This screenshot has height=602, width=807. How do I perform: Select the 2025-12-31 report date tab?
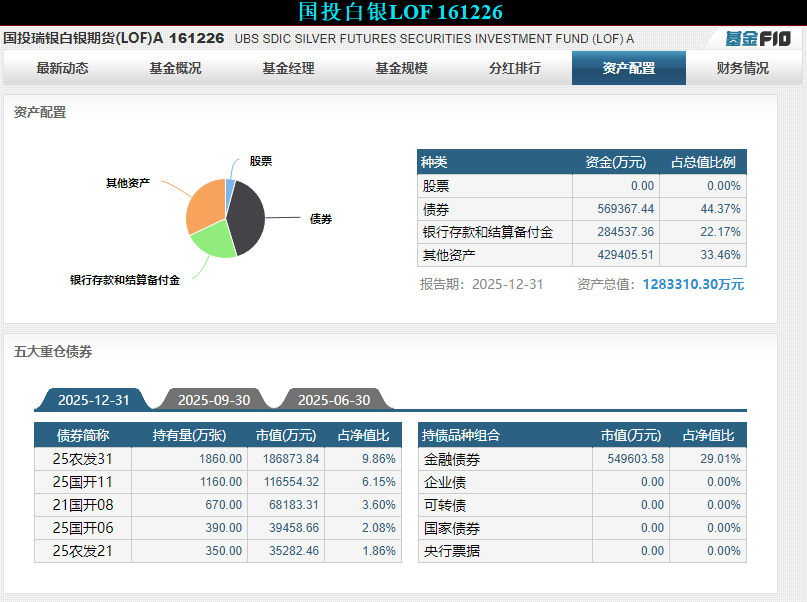coord(94,400)
